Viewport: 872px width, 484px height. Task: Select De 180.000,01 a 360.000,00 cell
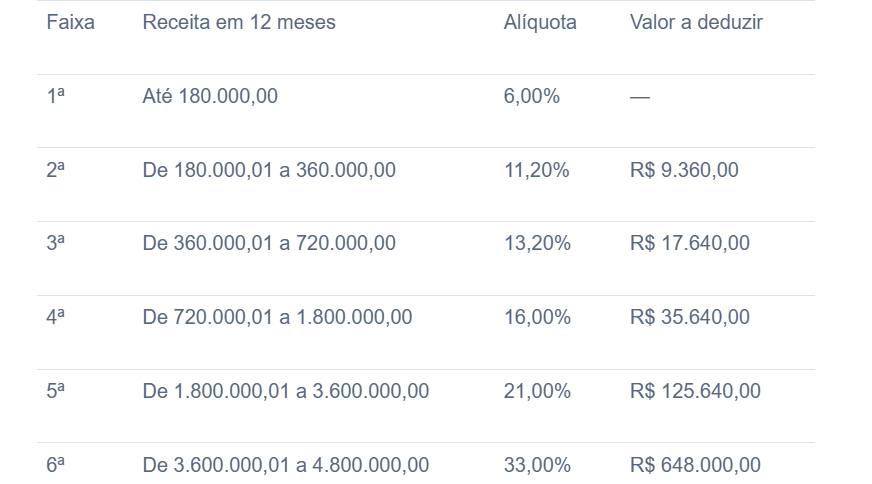pos(269,170)
